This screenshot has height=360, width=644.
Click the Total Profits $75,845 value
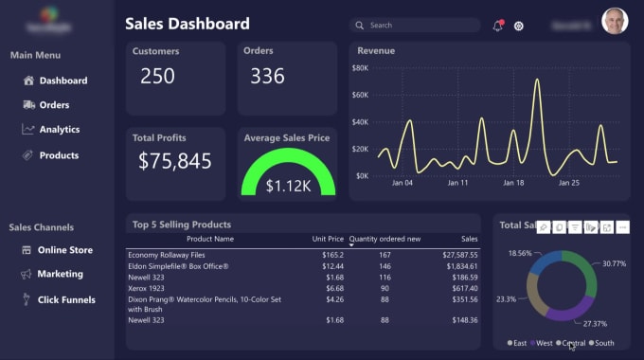[175, 161]
